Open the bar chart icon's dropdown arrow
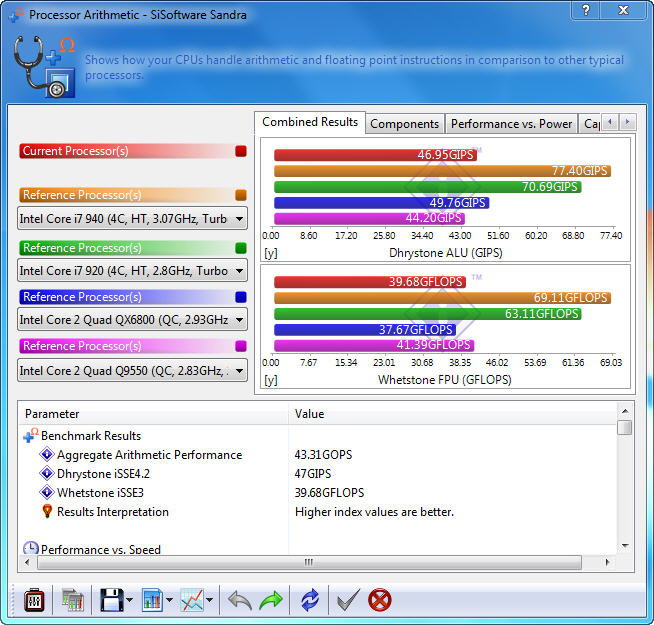This screenshot has width=654, height=625. (169, 600)
